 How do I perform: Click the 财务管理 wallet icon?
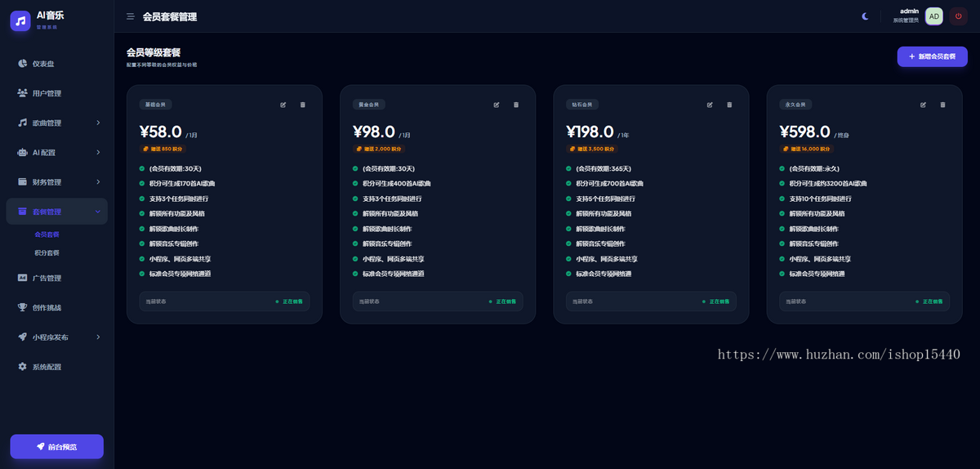23,181
